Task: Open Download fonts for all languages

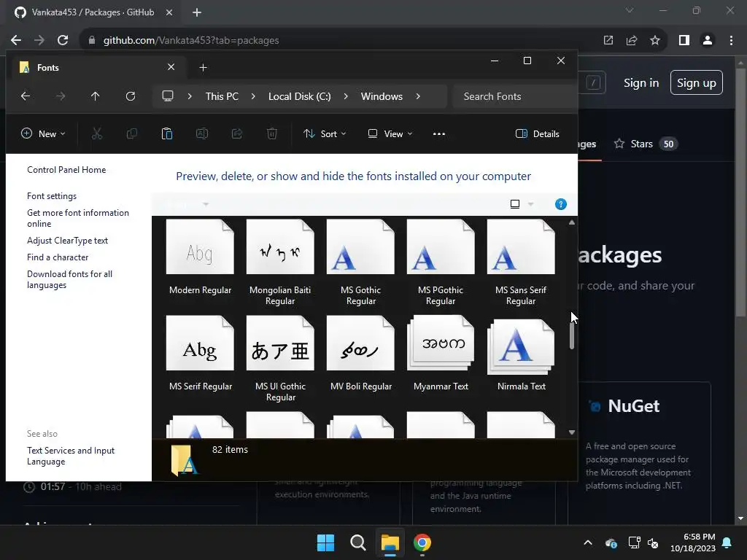Action: (69, 279)
